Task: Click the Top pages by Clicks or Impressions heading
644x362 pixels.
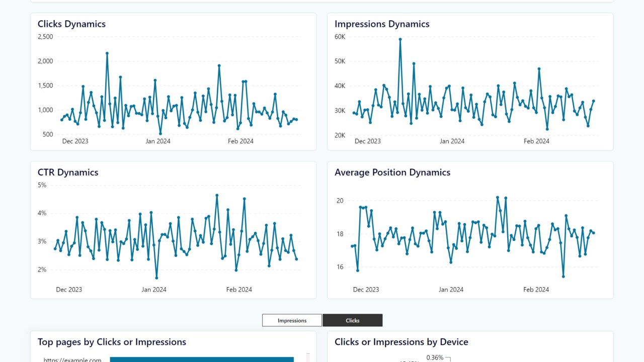Action: click(x=112, y=342)
